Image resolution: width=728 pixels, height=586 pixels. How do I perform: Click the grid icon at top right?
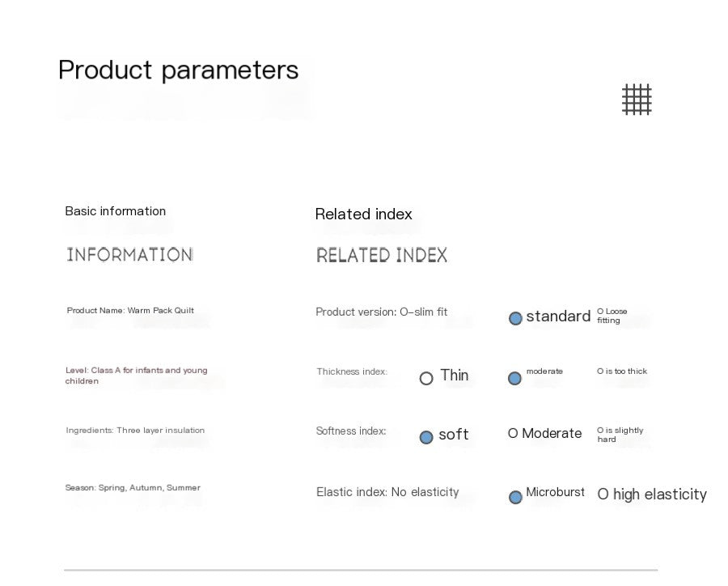pyautogui.click(x=637, y=100)
